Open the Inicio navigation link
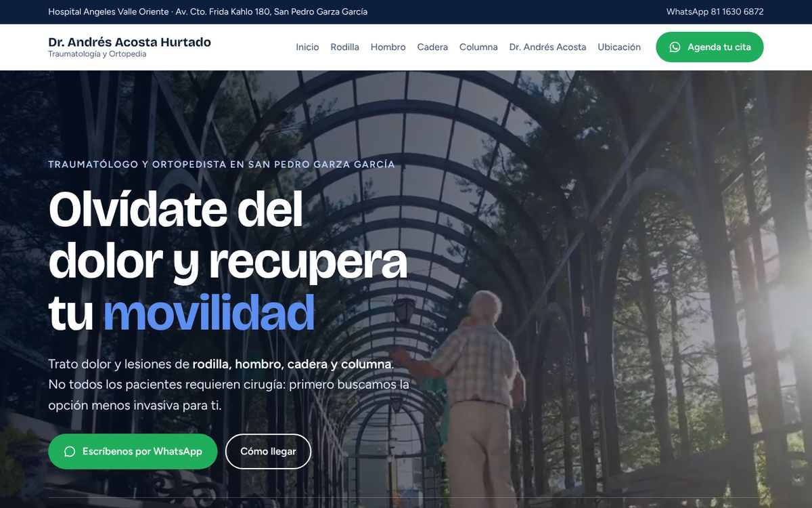 pos(307,47)
